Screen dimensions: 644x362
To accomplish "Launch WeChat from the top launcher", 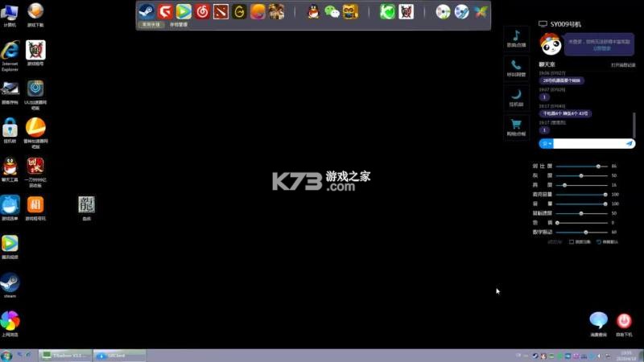I will tap(332, 11).
